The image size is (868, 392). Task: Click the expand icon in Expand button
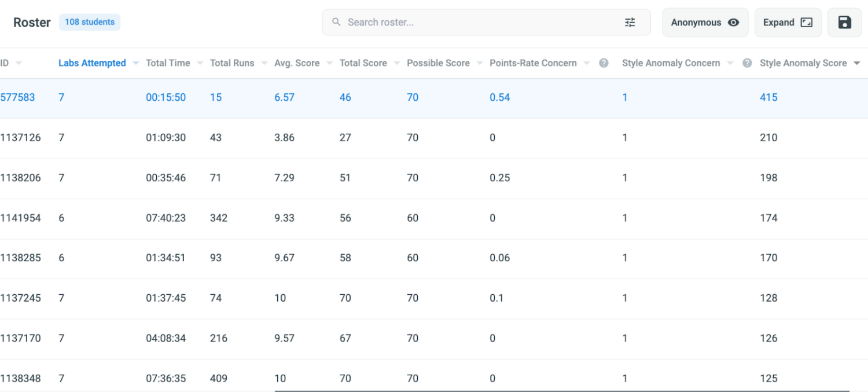(x=806, y=23)
